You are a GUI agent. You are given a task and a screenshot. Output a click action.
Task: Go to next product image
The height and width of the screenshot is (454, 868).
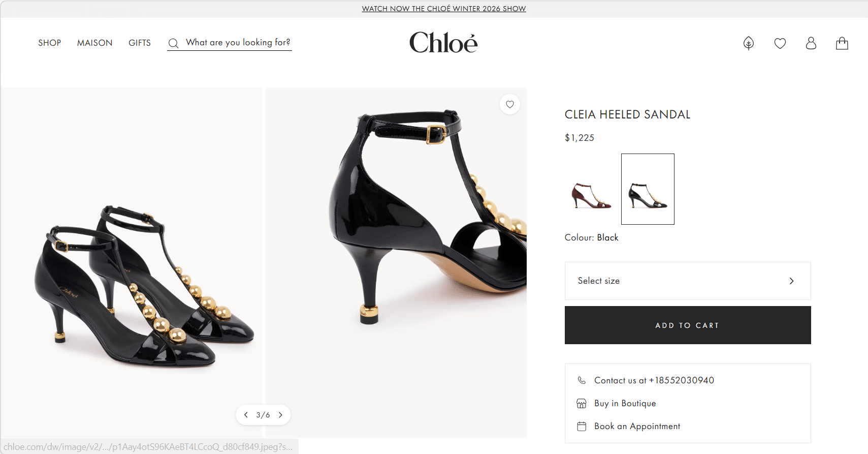coord(280,415)
